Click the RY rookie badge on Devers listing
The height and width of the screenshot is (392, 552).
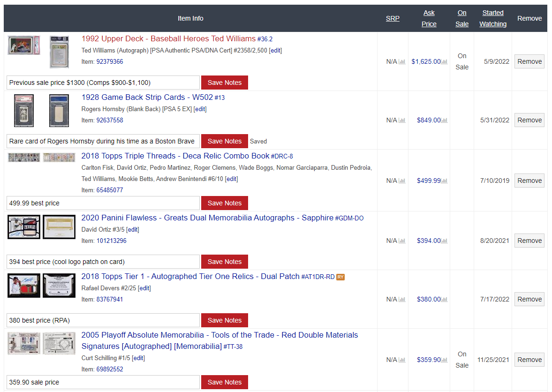pos(340,277)
